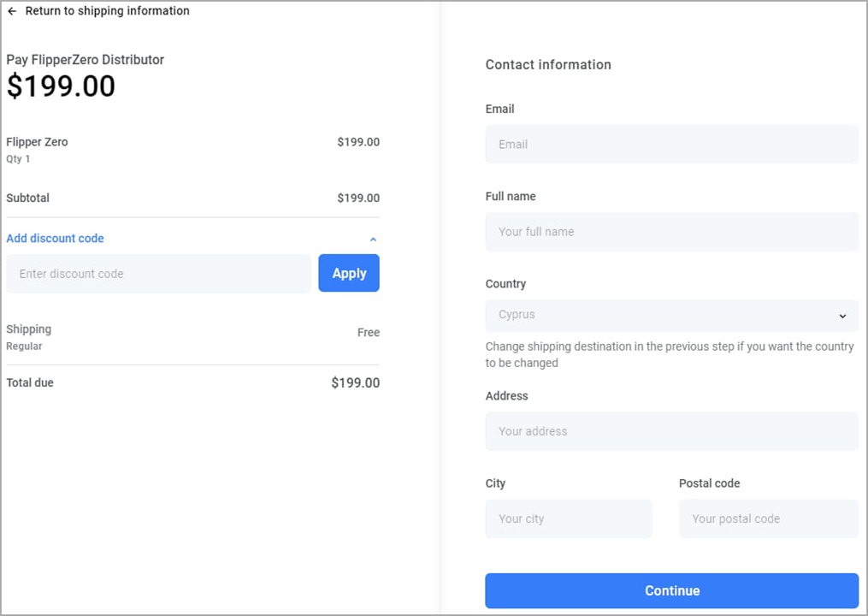Select the Full name text field

point(671,232)
